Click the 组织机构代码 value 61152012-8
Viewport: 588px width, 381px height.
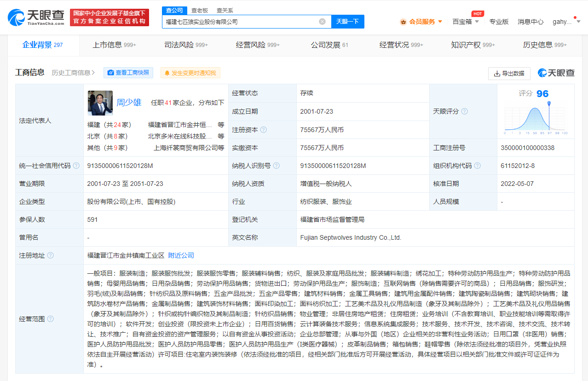click(x=518, y=166)
